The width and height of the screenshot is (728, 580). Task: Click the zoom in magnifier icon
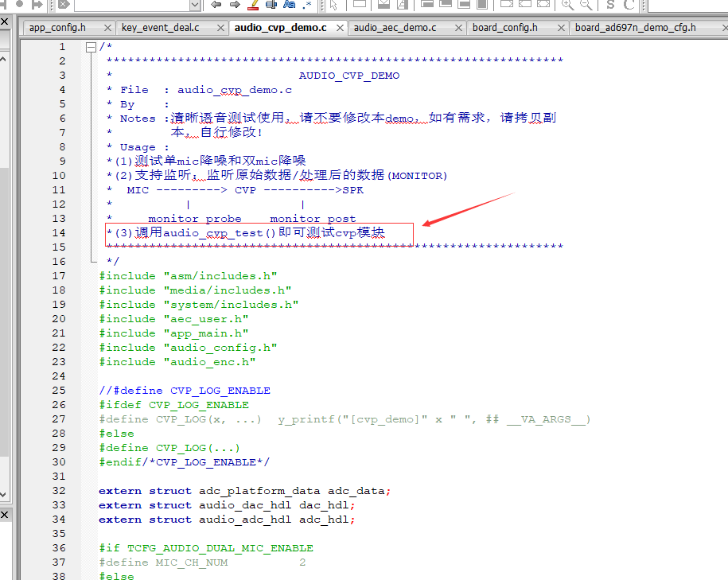(x=567, y=5)
